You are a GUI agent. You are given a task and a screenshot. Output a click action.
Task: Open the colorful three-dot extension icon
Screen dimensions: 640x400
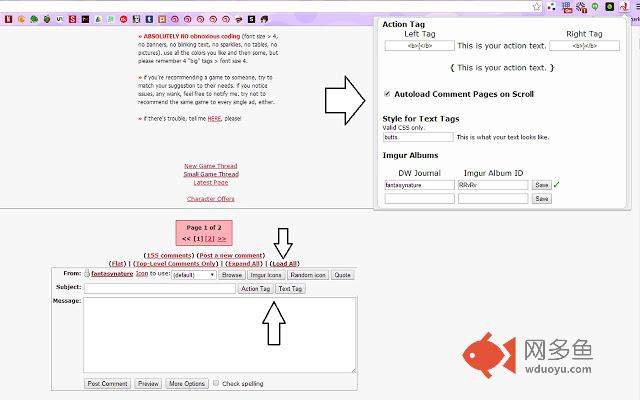551,7
